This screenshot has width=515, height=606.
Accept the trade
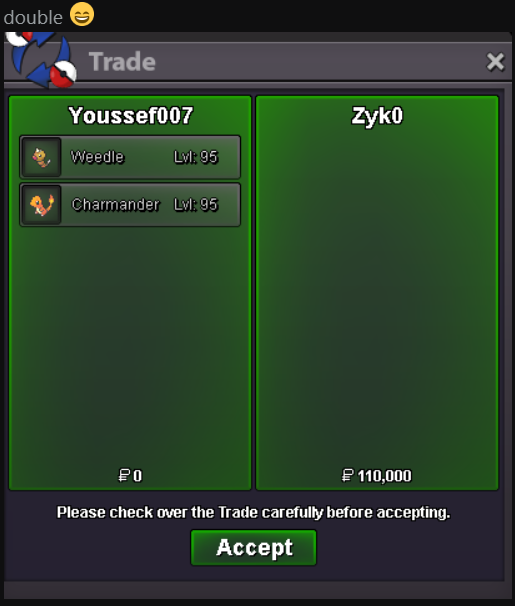tap(254, 547)
